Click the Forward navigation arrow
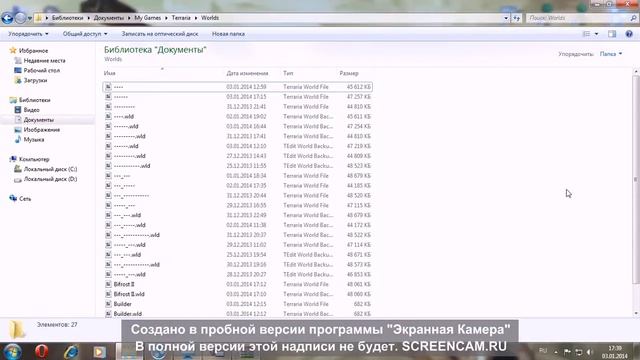The height and width of the screenshot is (360, 640). click(x=20, y=18)
